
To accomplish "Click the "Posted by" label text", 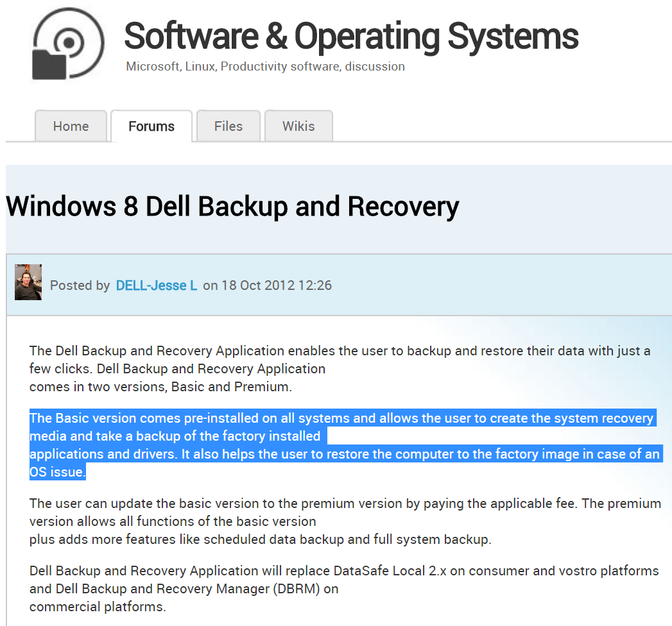I will point(80,285).
